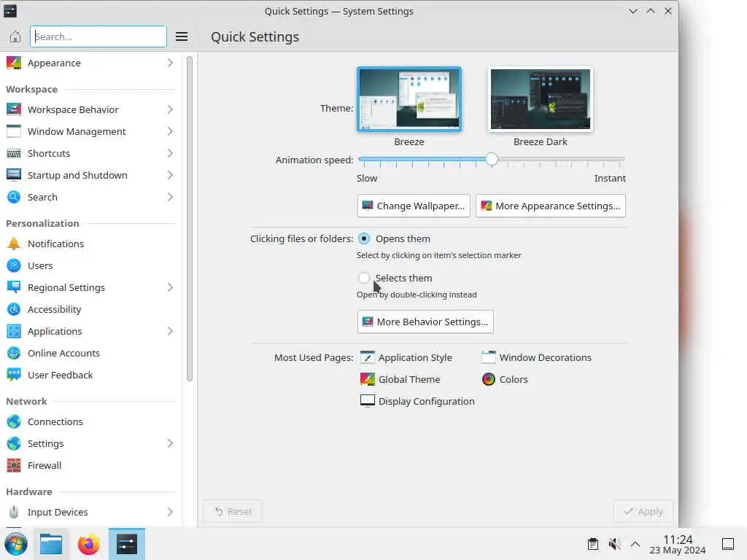Click the Firewall brick wall icon

coord(14,466)
